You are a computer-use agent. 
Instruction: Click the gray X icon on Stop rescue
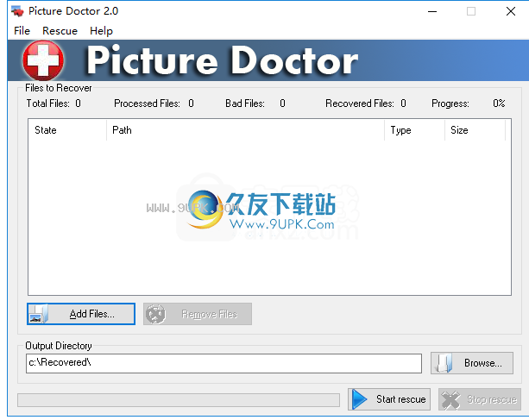(450, 400)
